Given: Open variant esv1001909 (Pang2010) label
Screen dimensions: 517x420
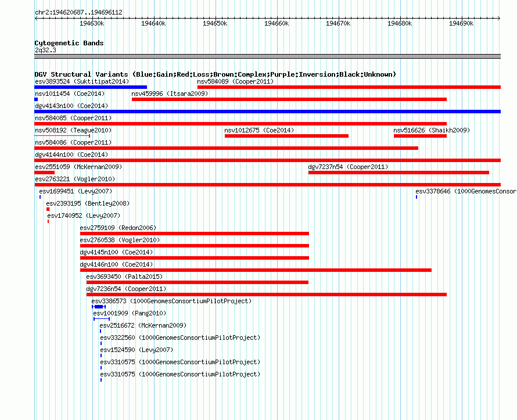Looking at the screenshot, I should pyautogui.click(x=130, y=313).
